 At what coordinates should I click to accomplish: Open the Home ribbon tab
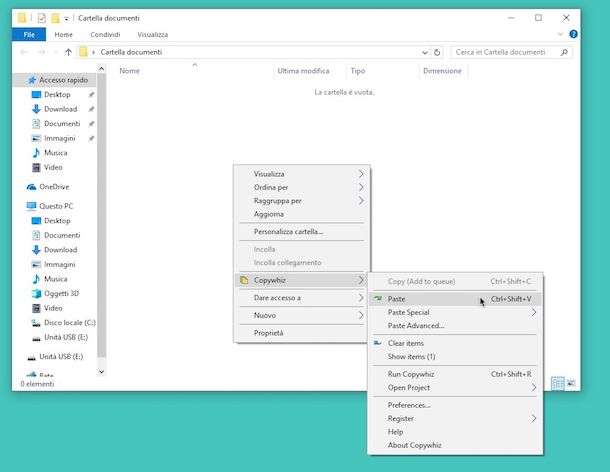pyautogui.click(x=63, y=34)
